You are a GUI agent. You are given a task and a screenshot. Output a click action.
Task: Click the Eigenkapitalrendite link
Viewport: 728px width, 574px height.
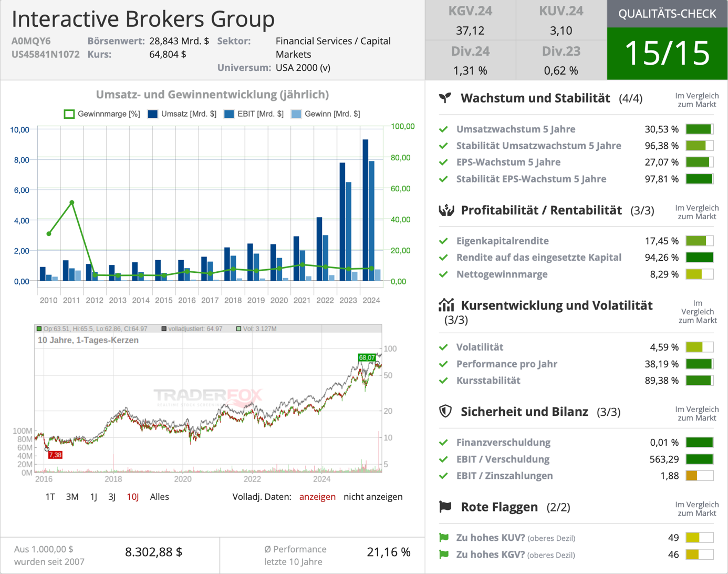point(503,241)
